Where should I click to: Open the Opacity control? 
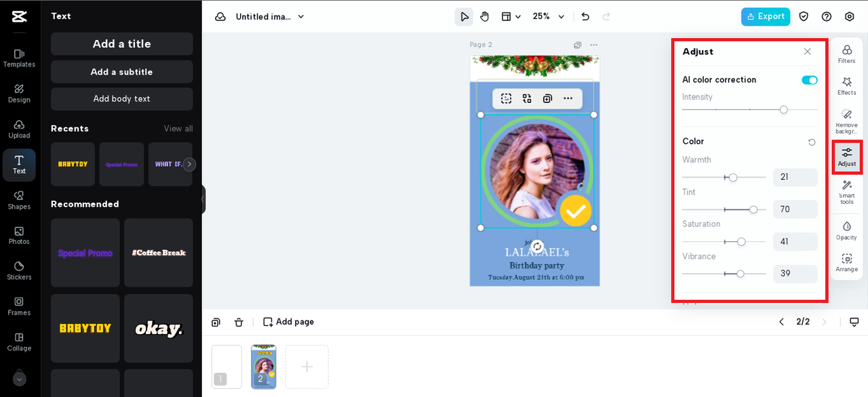tap(846, 230)
